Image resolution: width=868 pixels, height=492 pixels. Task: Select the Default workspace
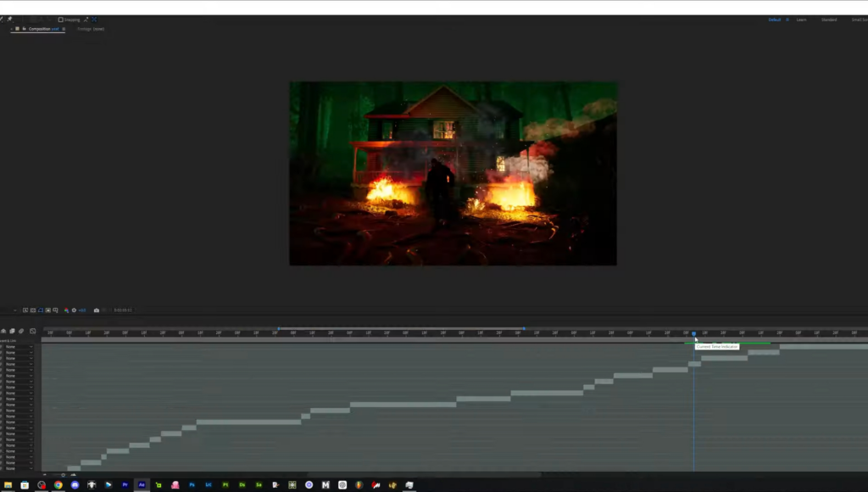(774, 20)
